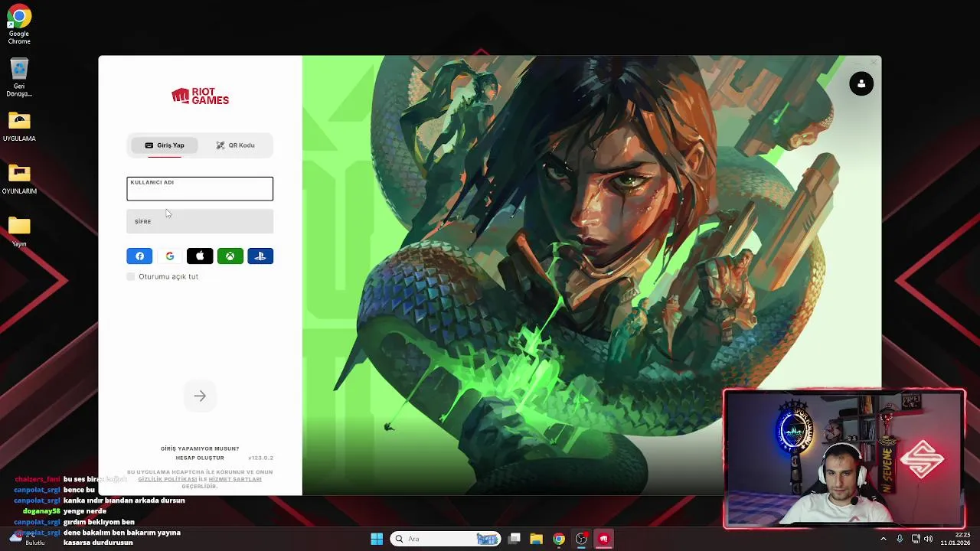
Task: Click the webcam overlay thumbnail
Action: click(x=844, y=459)
